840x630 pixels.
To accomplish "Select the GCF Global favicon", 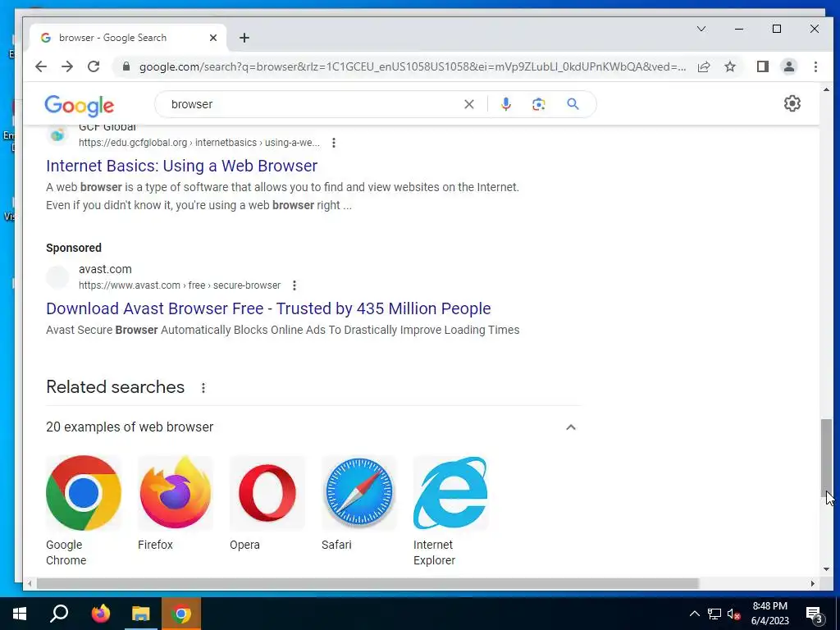I will coord(57,135).
